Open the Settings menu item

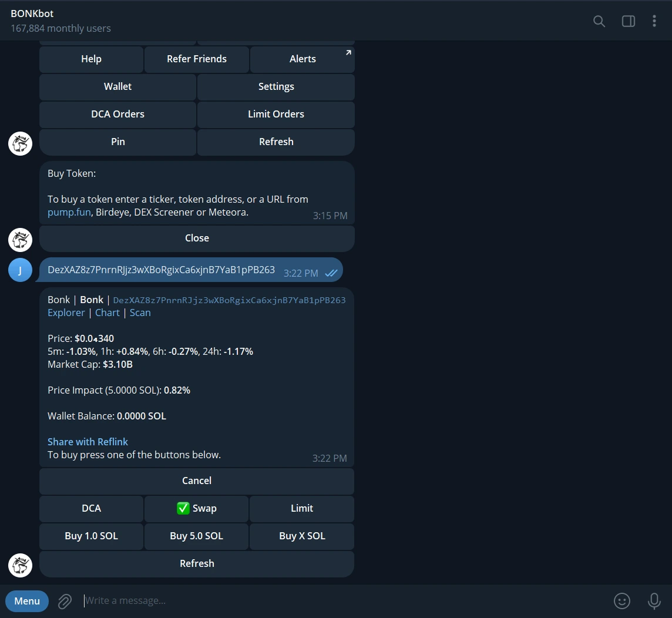click(275, 86)
